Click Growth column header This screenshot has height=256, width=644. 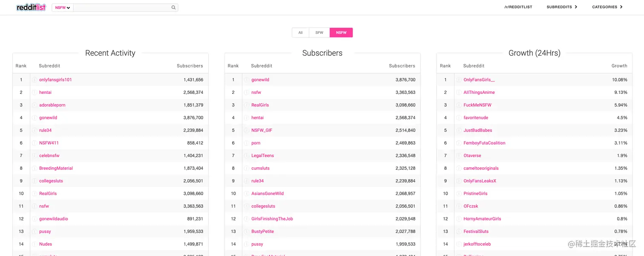point(619,66)
